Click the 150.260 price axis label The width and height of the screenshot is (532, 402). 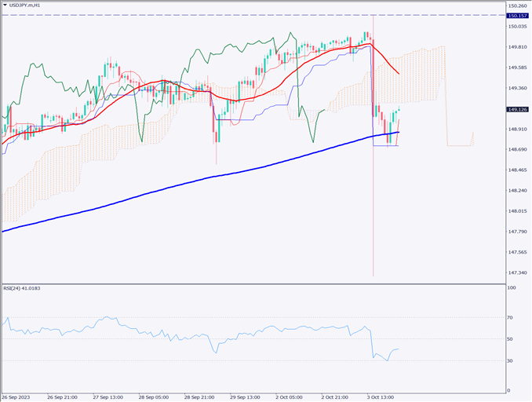[x=517, y=6]
